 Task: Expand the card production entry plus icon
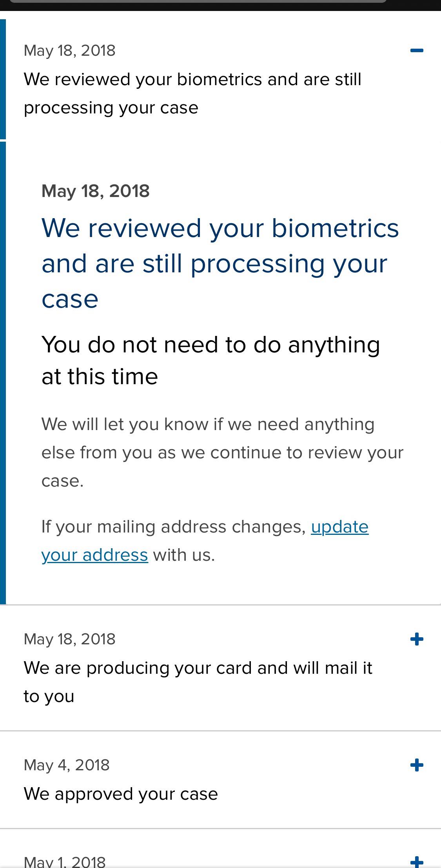pyautogui.click(x=416, y=639)
